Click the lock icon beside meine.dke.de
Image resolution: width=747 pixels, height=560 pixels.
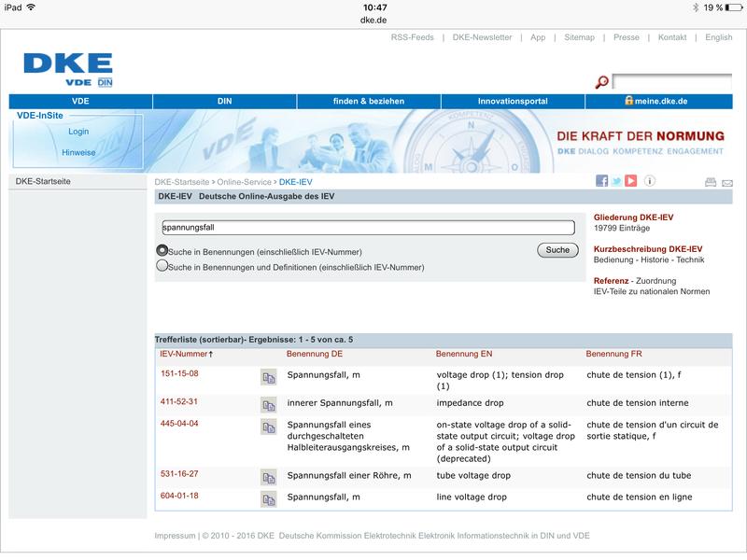tap(628, 101)
